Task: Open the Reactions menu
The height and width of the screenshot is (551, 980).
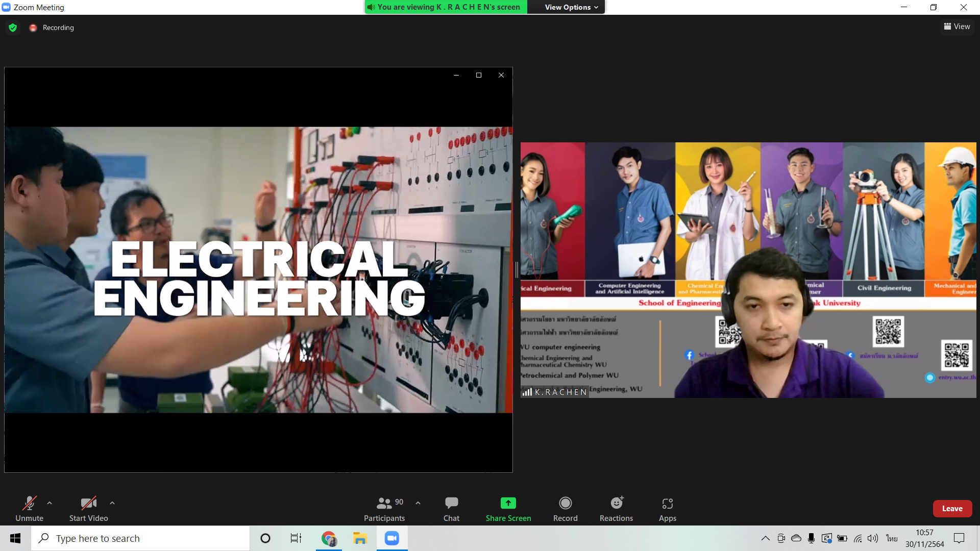Action: point(616,509)
